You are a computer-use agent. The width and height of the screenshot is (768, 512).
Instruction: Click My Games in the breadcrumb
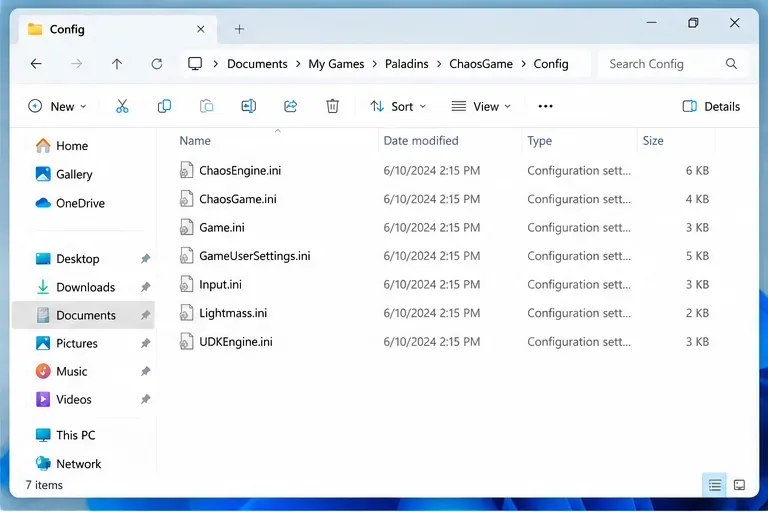pyautogui.click(x=336, y=64)
